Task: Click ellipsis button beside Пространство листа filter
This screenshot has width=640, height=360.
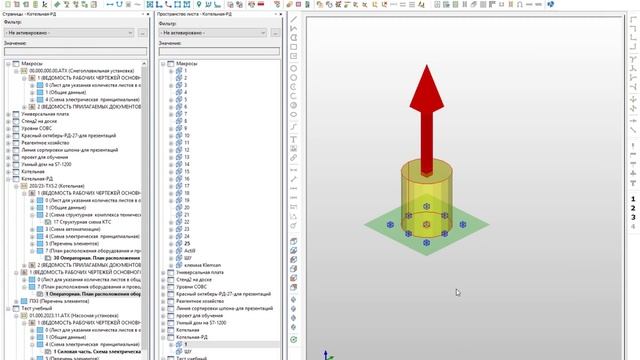Action: [275, 33]
